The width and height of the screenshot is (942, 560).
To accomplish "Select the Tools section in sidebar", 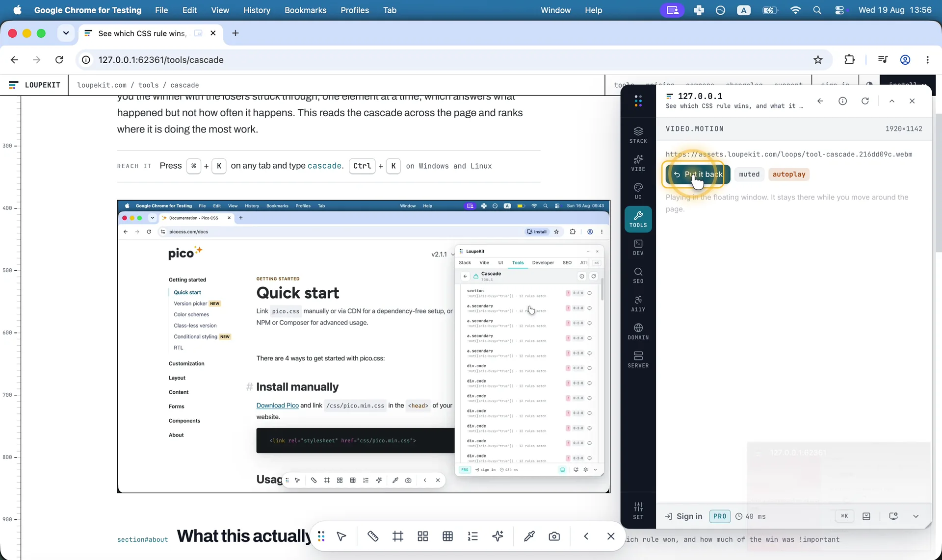I will (x=638, y=219).
